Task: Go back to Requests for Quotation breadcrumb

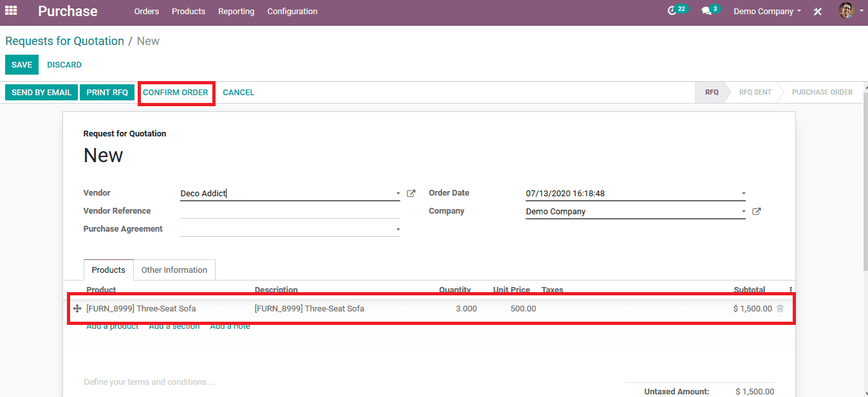Action: point(64,41)
